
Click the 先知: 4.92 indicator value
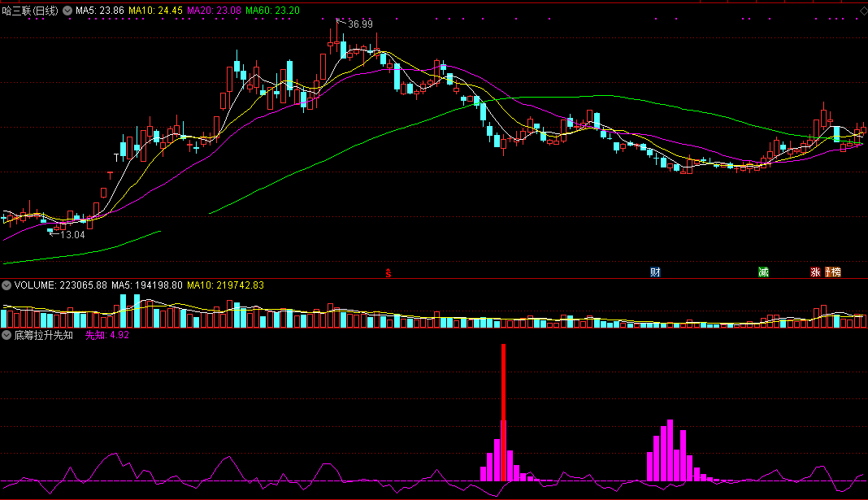106,335
